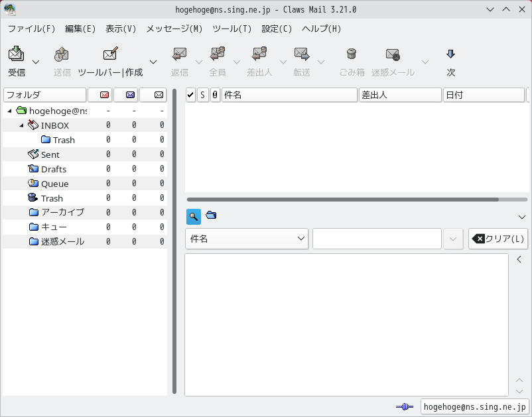
Task: Open the 設定(C) menu
Action: (277, 29)
